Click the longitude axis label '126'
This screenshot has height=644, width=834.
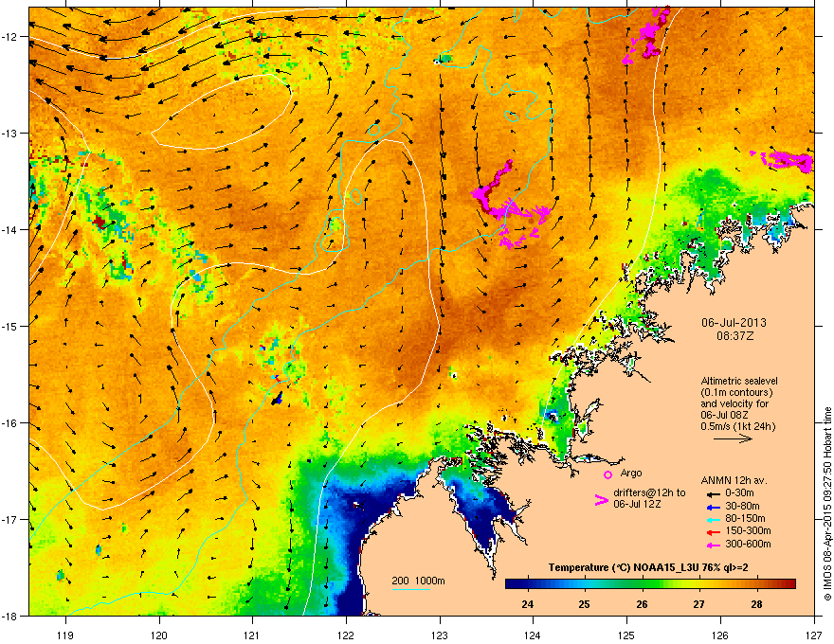tap(720, 635)
